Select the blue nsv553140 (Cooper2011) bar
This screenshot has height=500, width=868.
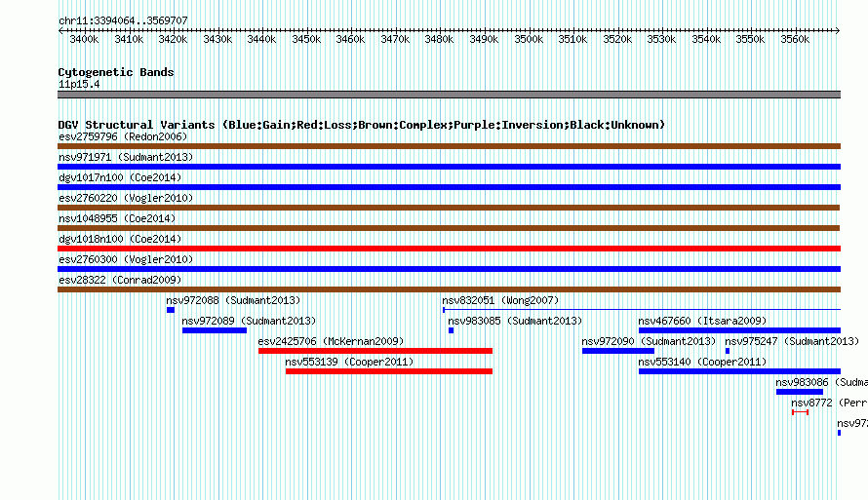[739, 371]
